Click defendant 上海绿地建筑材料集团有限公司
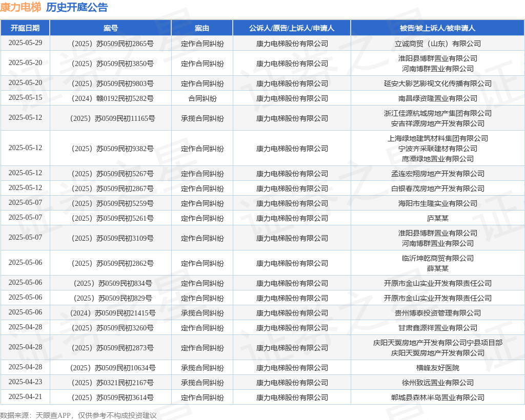 point(438,138)
